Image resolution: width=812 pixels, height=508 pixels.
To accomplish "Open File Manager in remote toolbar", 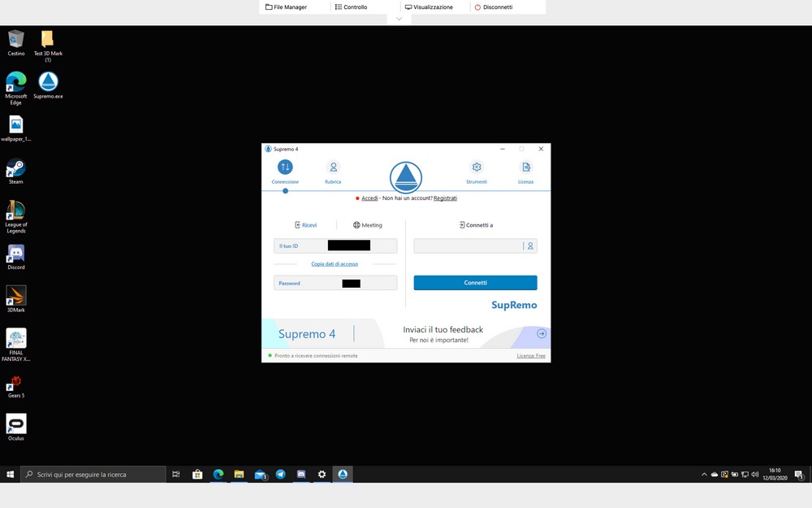I will pyautogui.click(x=286, y=7).
